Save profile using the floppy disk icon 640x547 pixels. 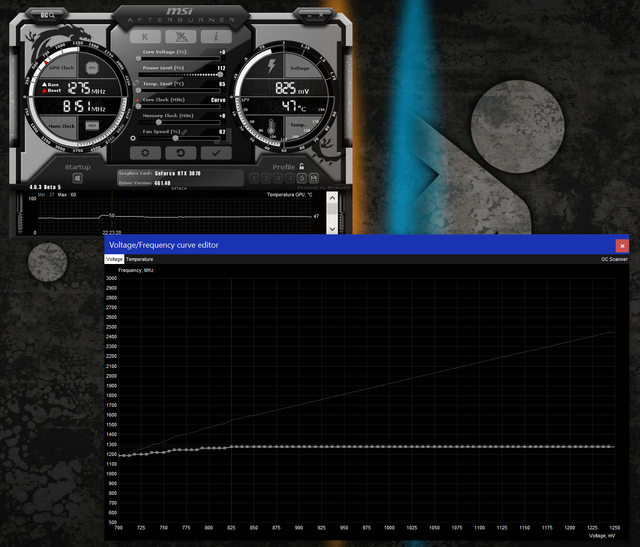[x=313, y=178]
